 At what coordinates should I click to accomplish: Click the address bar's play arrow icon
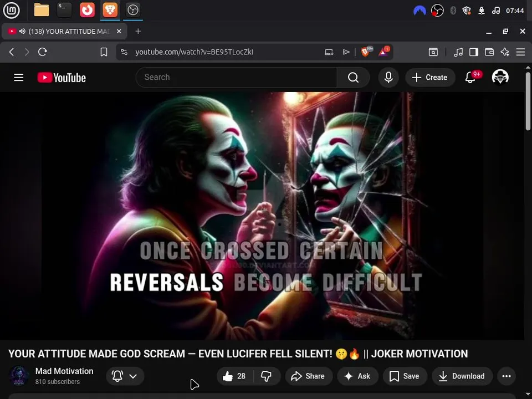click(x=346, y=52)
